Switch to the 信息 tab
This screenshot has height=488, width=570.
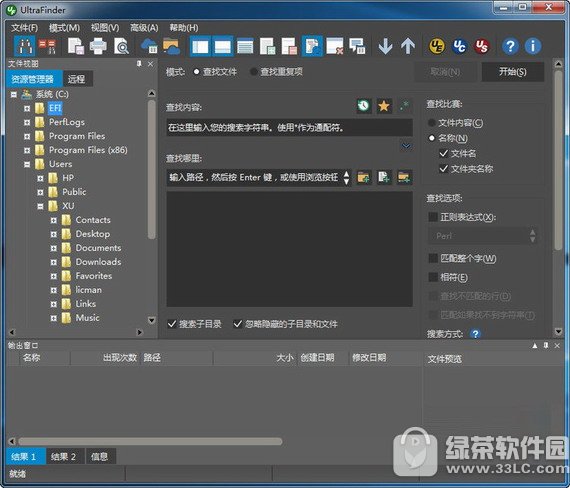click(x=100, y=456)
